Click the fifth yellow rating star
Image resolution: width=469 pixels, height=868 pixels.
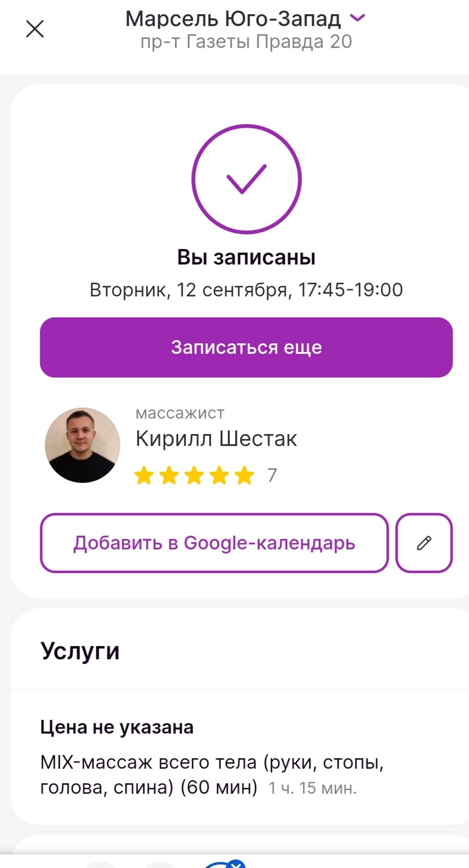tap(245, 475)
